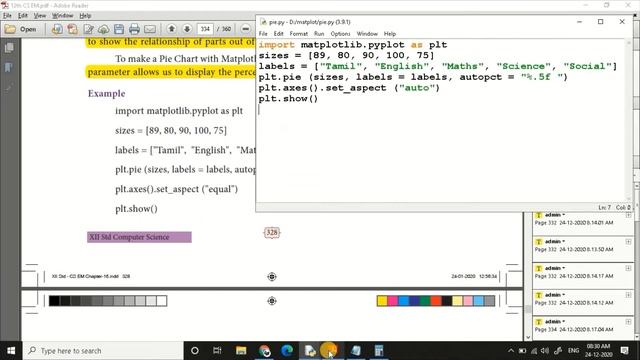Image resolution: width=640 pixels, height=360 pixels.
Task: Open the Calculator icon on taskbar
Action: tap(379, 351)
